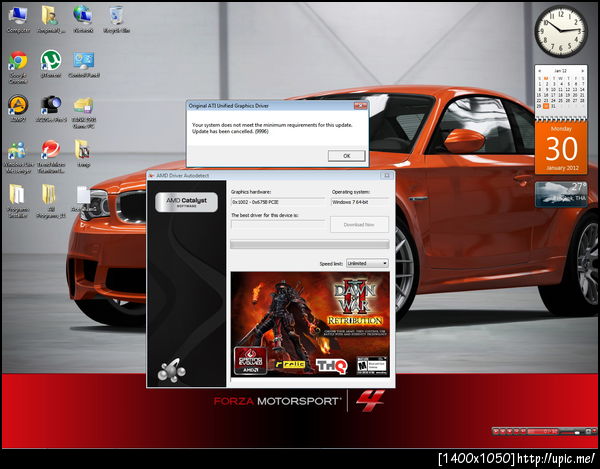Image resolution: width=600 pixels, height=469 pixels.
Task: Launch Windows Live Messenger shortcut
Action: [x=18, y=157]
